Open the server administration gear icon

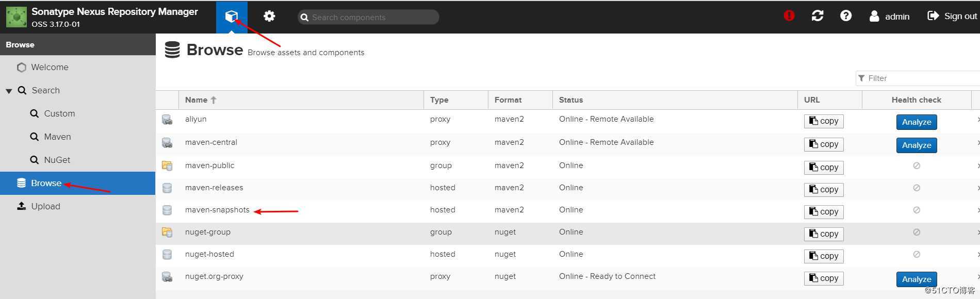tap(269, 16)
